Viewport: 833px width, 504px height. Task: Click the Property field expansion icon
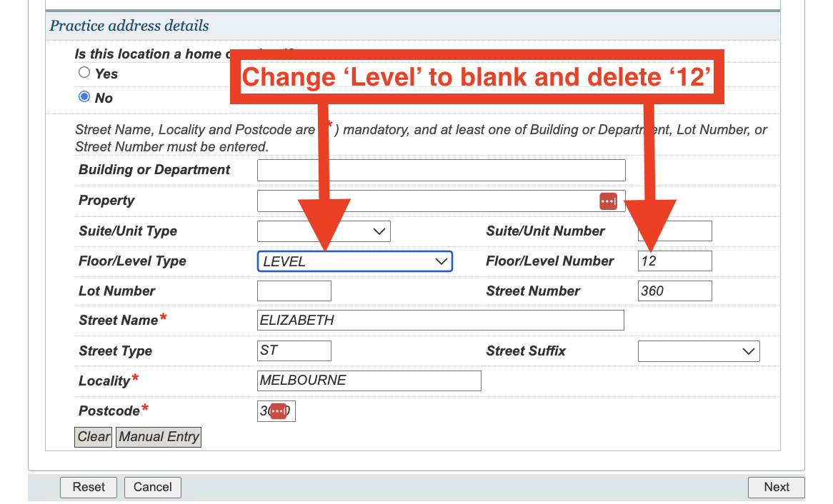point(608,201)
